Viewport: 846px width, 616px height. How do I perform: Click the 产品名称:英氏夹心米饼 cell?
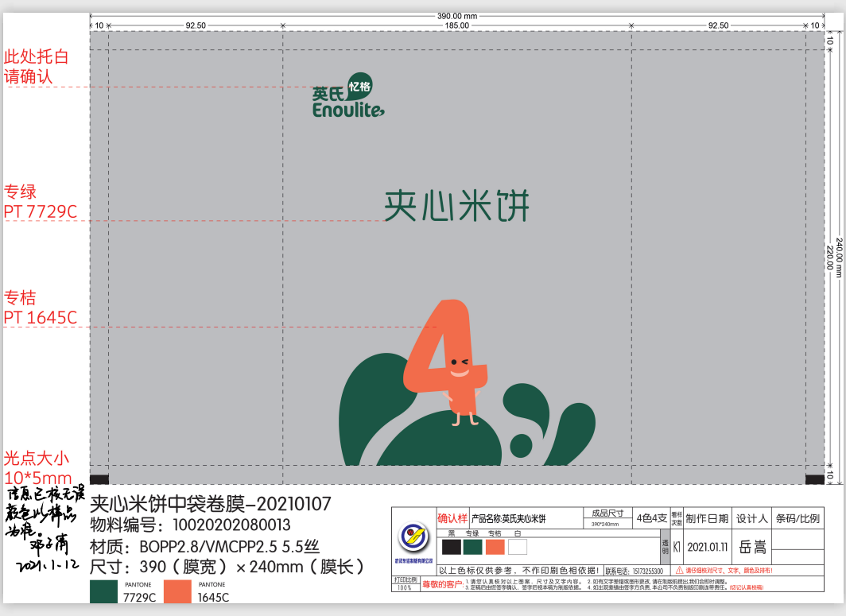[x=526, y=518]
